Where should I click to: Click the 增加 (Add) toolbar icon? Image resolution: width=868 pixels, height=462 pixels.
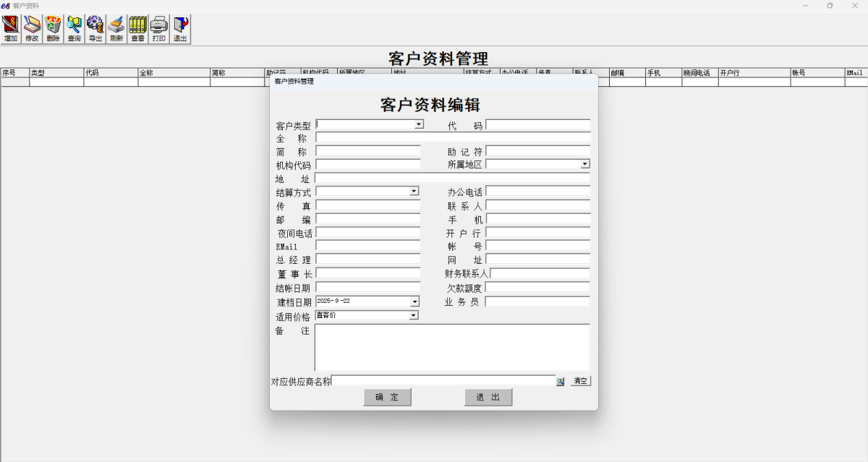tap(10, 27)
